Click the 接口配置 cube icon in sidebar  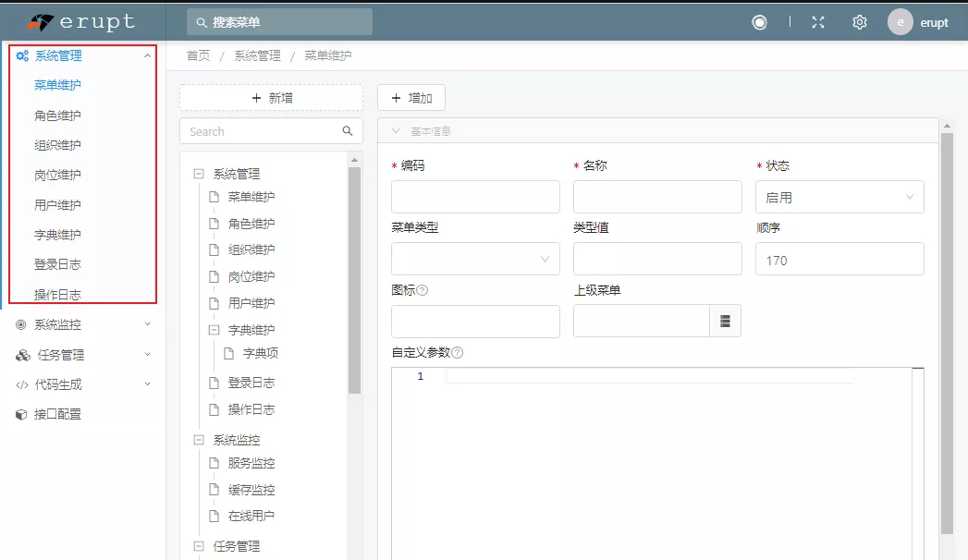(x=21, y=414)
